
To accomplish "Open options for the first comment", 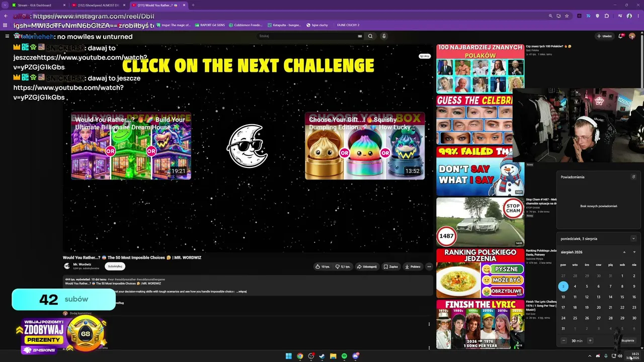I will tap(429, 324).
